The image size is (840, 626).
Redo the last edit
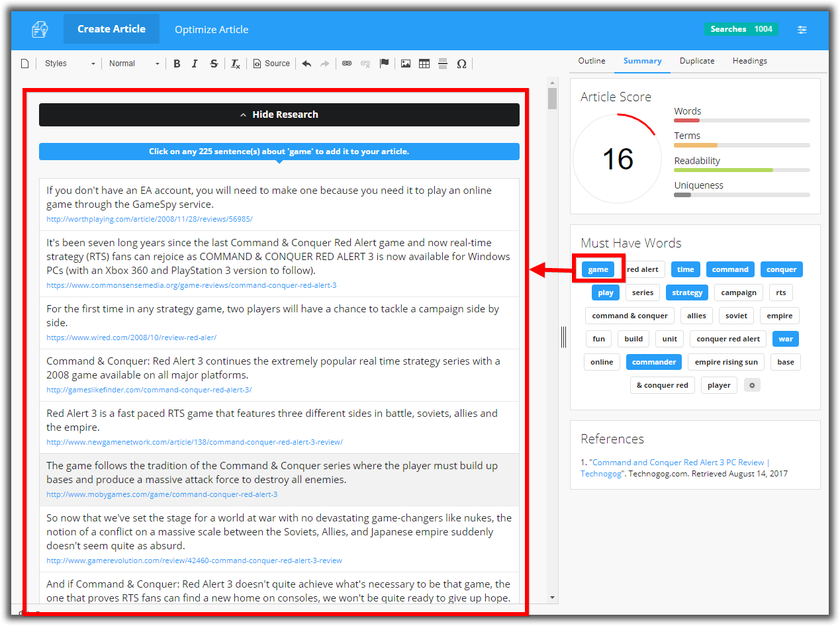point(325,64)
